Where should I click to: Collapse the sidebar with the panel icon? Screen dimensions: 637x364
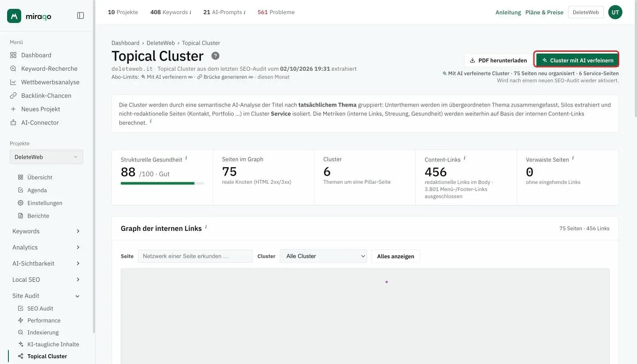[81, 15]
